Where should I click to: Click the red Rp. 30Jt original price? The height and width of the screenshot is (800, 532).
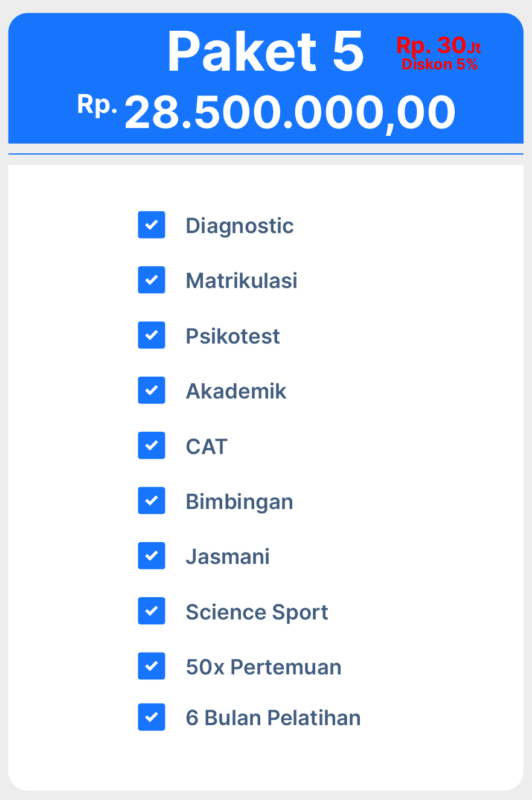coord(438,45)
